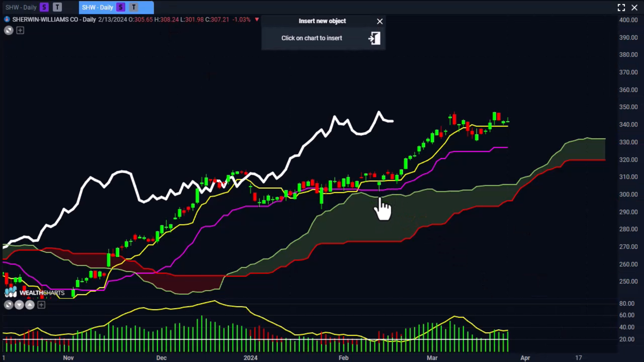Image resolution: width=644 pixels, height=362 pixels.
Task: Add indicator with main chart plus icon
Action: coord(20,31)
